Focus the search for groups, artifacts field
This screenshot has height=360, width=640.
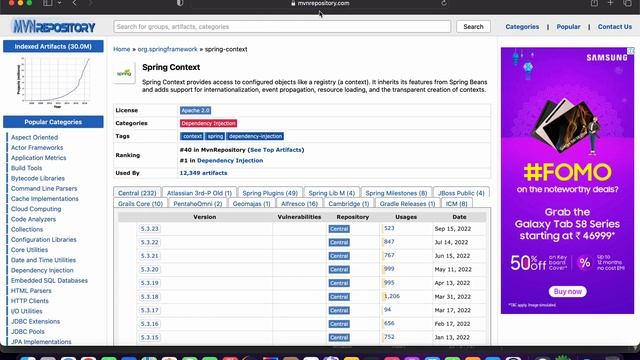point(282,27)
